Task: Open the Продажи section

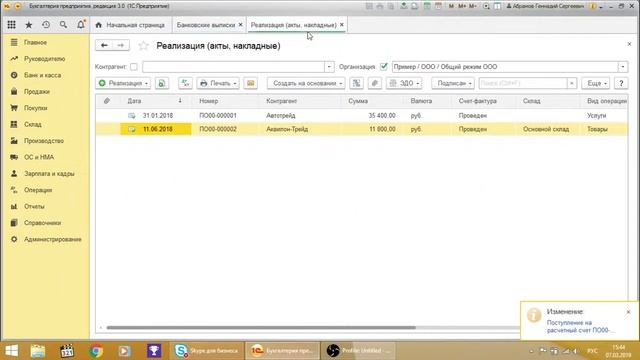Action: coord(37,91)
